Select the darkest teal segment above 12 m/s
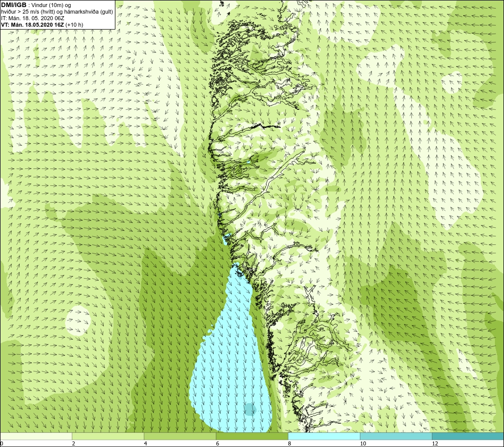The image size is (504, 447). [468, 436]
